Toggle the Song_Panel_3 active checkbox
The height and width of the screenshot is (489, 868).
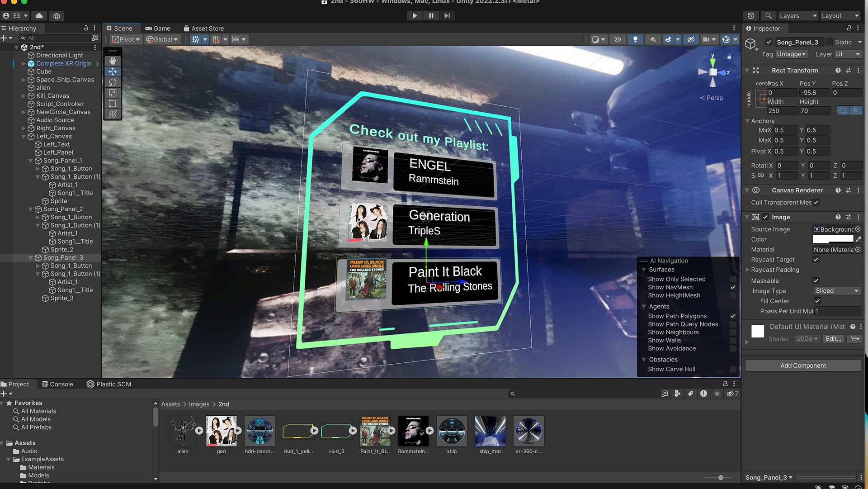769,42
